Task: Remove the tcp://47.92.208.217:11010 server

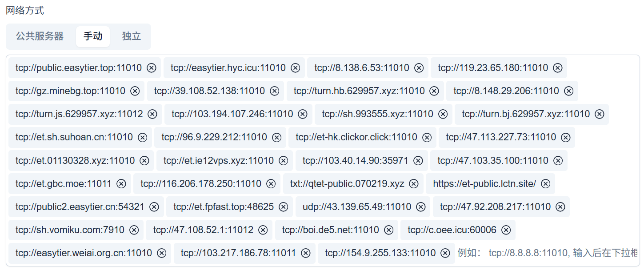Action: [x=560, y=207]
